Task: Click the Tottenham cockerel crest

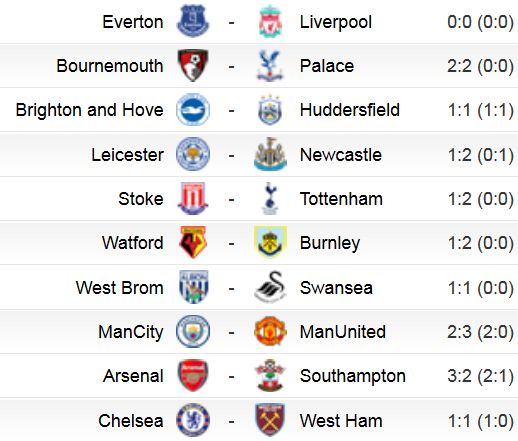Action: [x=270, y=199]
